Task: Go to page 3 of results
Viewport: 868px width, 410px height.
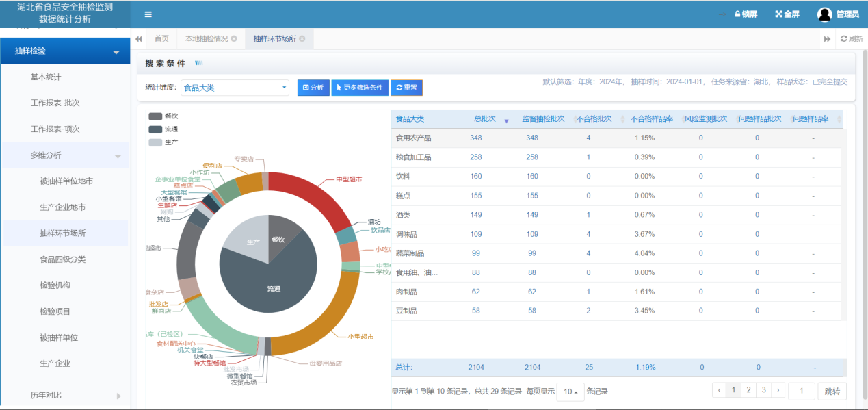Action: pos(764,390)
